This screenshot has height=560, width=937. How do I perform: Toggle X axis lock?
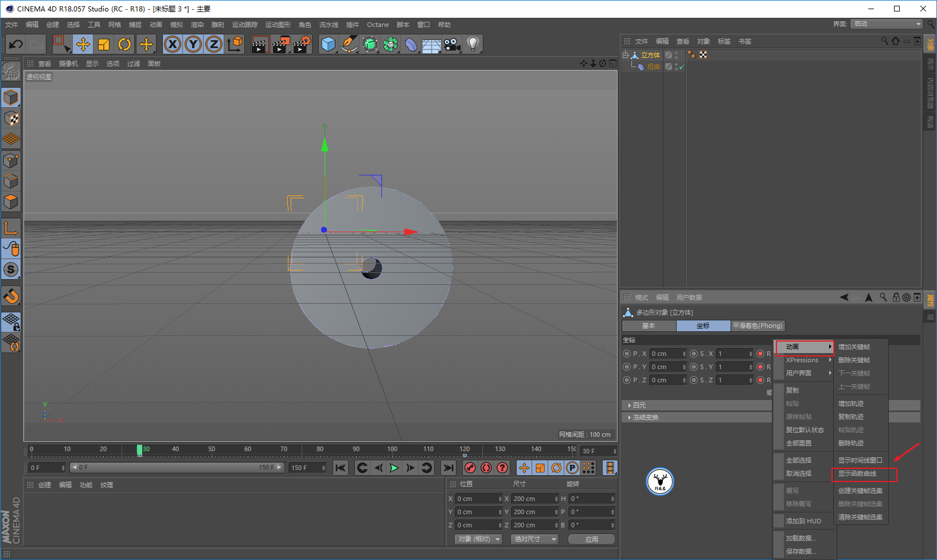tap(173, 44)
